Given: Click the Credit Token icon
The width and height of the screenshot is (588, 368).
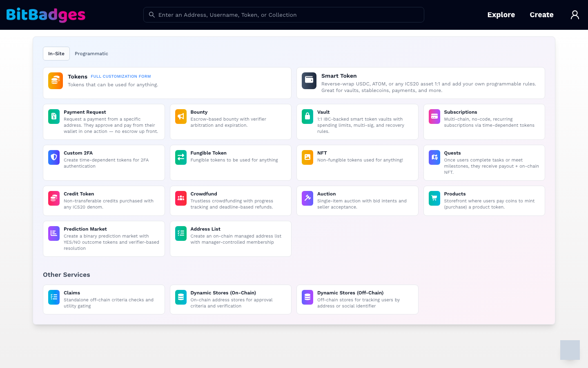Looking at the screenshot, I should click(x=54, y=198).
